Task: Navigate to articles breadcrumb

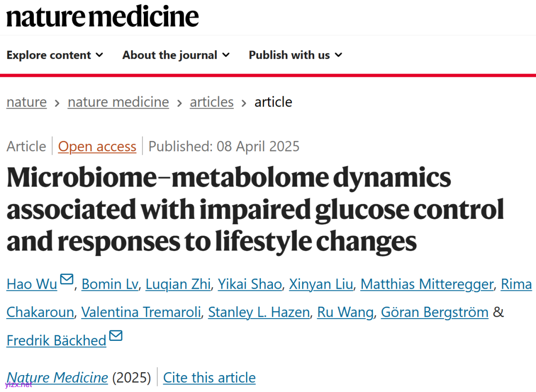Action: point(211,102)
